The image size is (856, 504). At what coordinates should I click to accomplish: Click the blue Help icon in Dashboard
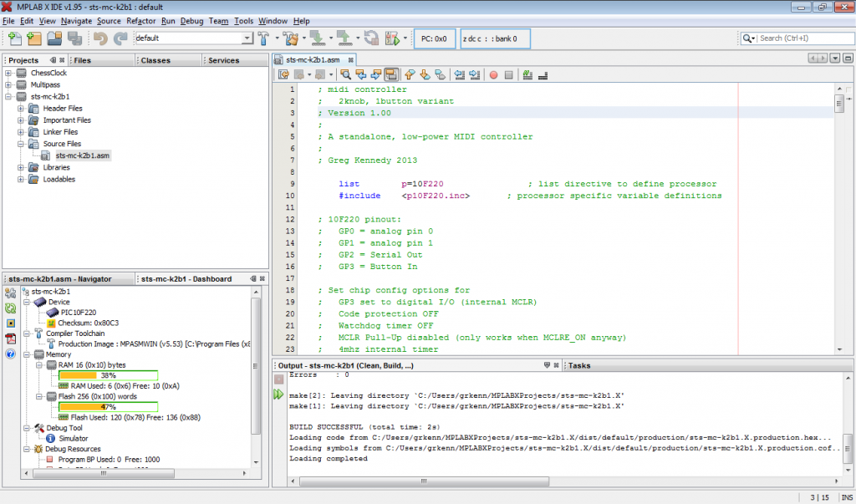click(x=10, y=354)
